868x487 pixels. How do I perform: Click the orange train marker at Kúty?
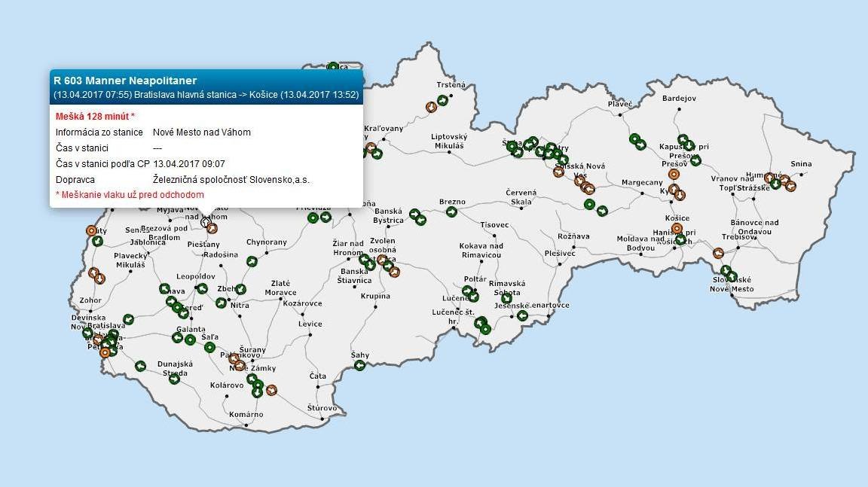tap(92, 230)
